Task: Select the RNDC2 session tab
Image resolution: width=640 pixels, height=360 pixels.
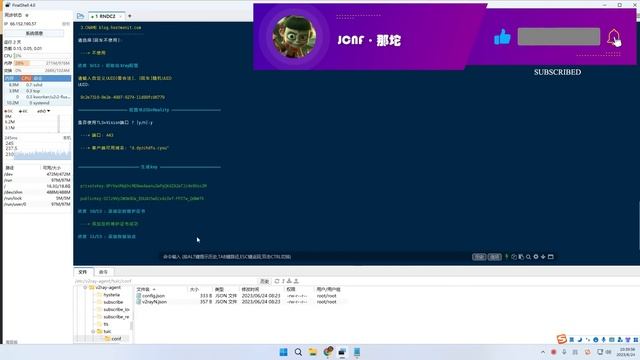Action: [x=104, y=16]
